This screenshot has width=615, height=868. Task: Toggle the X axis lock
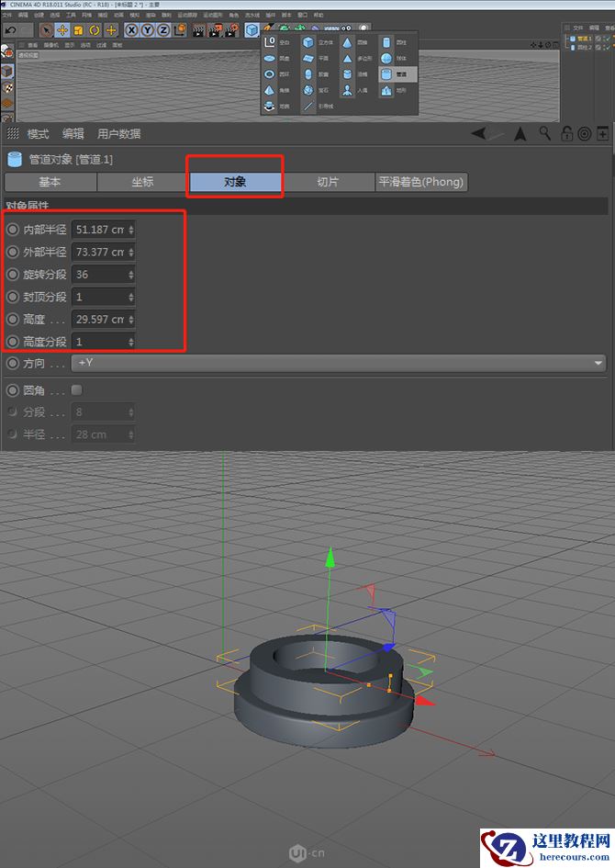[x=131, y=30]
